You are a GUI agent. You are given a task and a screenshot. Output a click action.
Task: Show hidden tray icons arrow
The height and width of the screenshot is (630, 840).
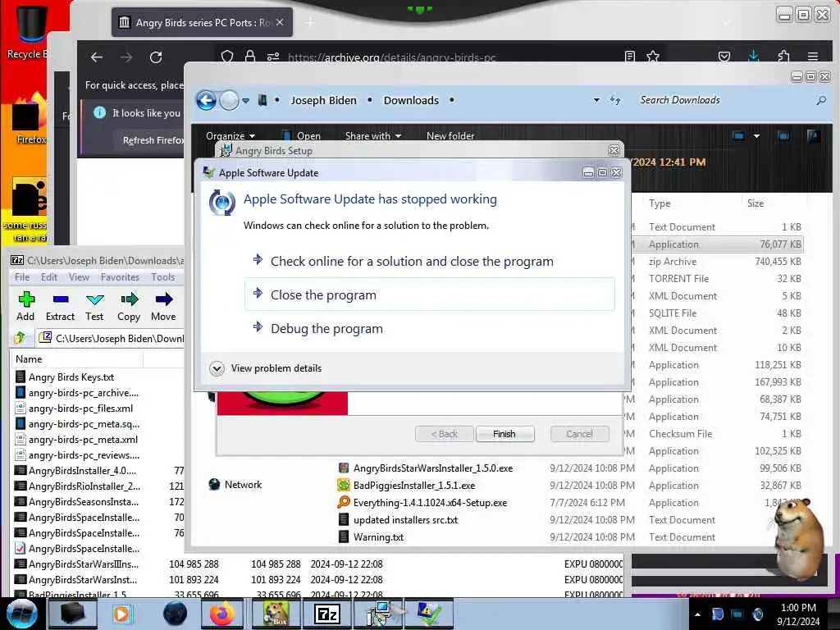point(697,614)
